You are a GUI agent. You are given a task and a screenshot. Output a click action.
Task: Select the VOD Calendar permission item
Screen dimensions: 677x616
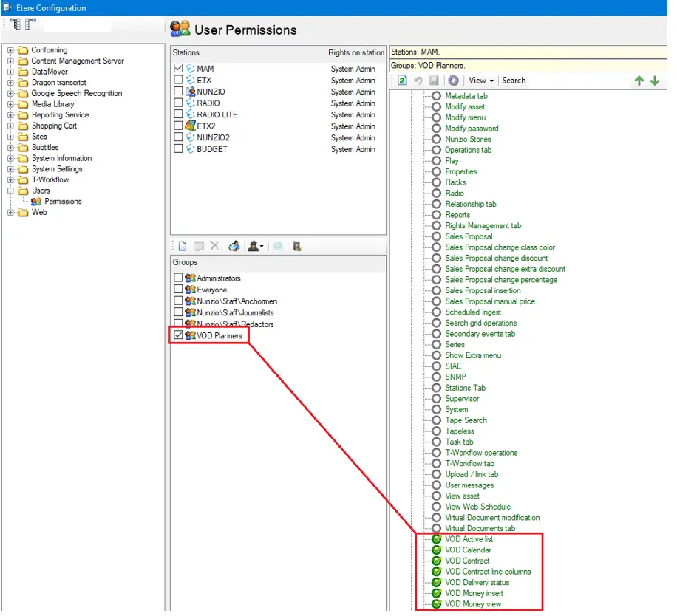[x=468, y=550]
